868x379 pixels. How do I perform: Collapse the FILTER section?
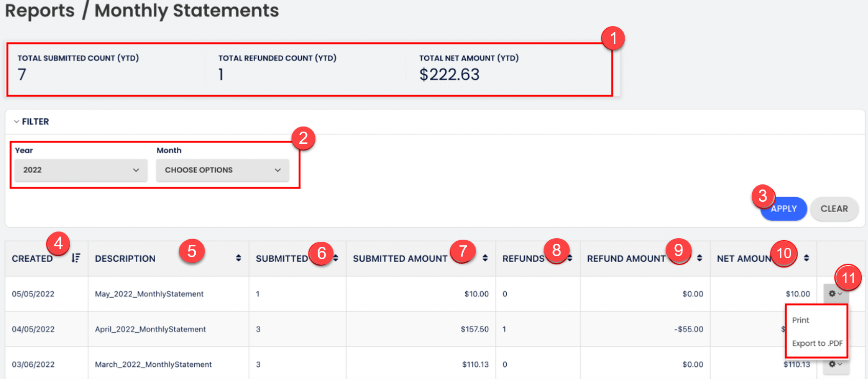(x=15, y=121)
